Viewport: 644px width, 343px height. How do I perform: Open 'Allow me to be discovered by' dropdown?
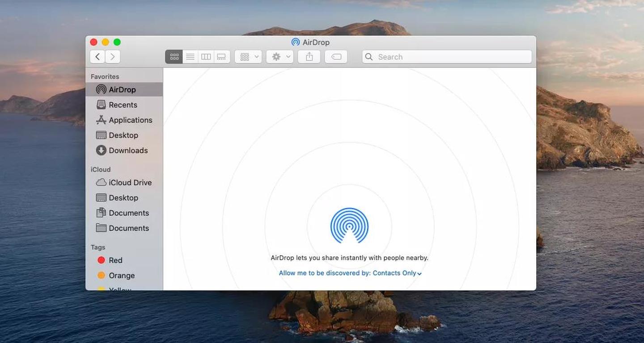point(350,273)
